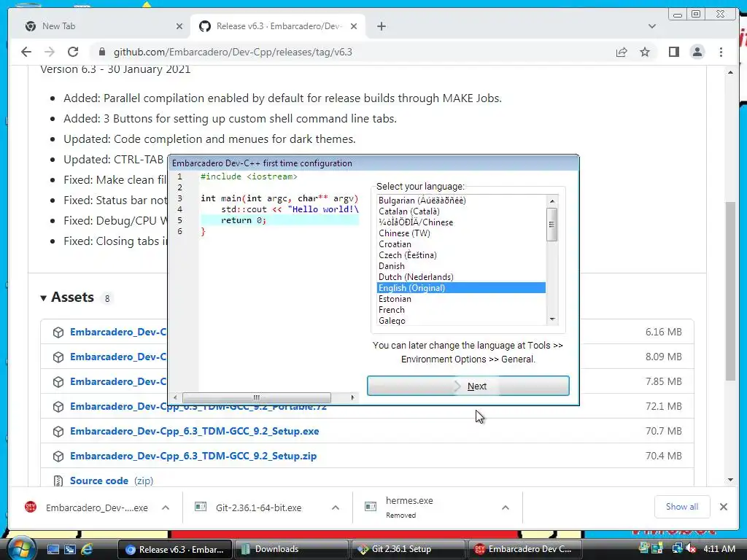Choose Catalan (Català) language
Viewport: 747px width, 560px height.
(x=409, y=211)
